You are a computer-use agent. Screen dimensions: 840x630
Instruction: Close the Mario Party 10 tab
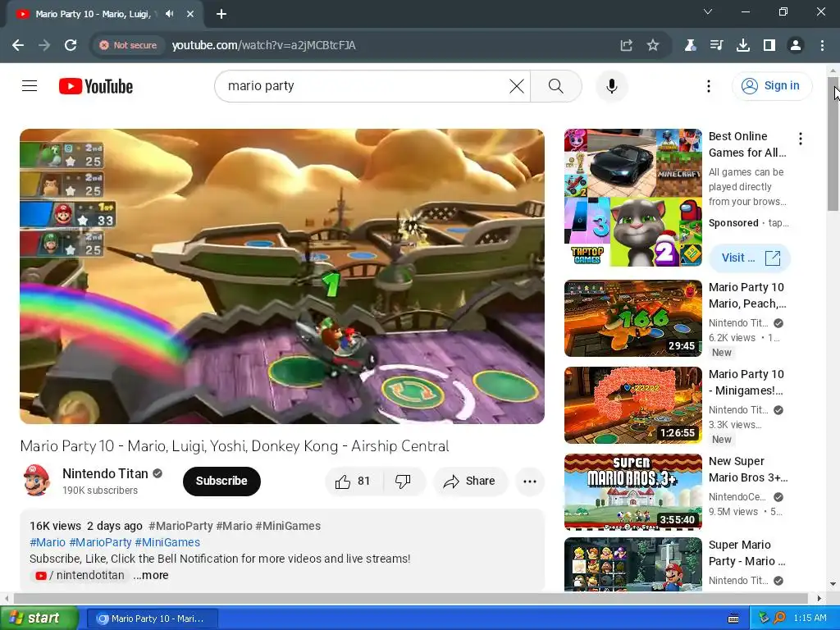click(190, 14)
